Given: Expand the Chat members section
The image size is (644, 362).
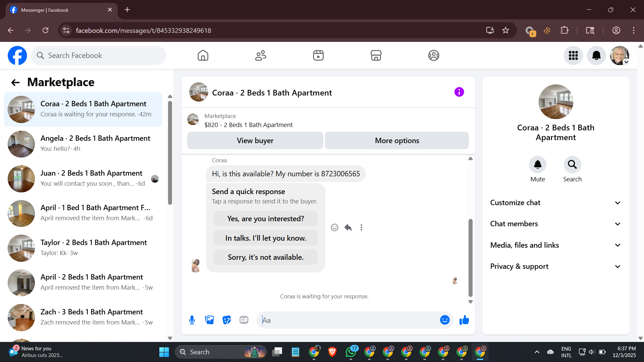Looking at the screenshot, I should tap(556, 224).
